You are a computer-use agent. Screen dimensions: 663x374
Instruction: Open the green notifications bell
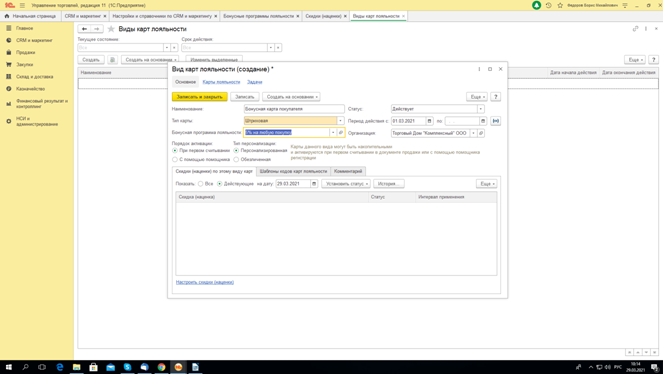point(536,5)
